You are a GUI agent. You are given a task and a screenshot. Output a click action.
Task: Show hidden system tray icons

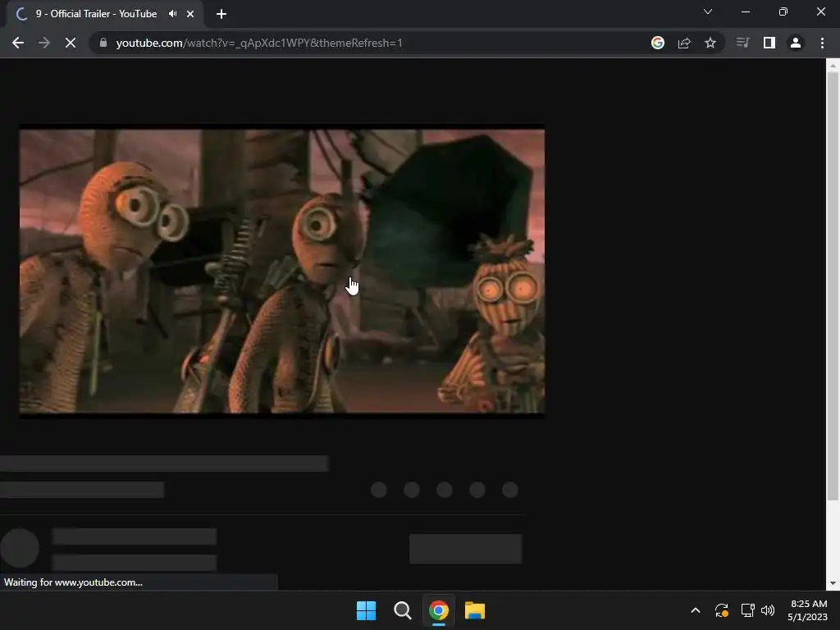(x=696, y=610)
